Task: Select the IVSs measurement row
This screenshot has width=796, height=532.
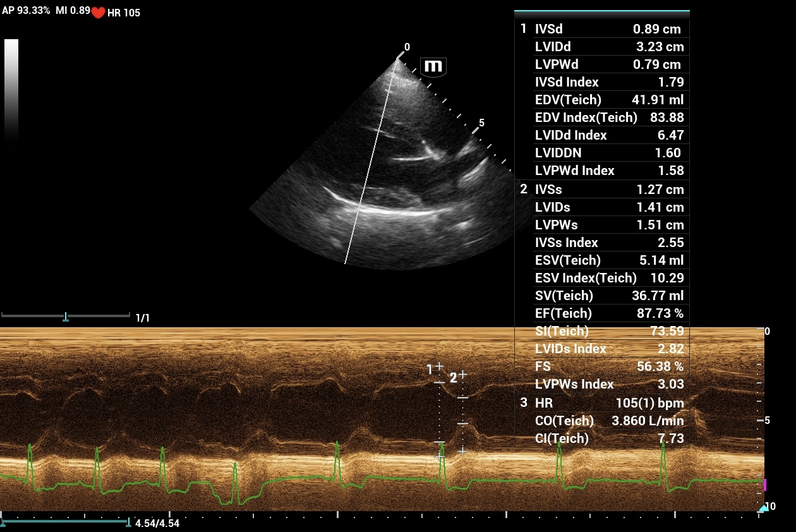Action: point(600,190)
